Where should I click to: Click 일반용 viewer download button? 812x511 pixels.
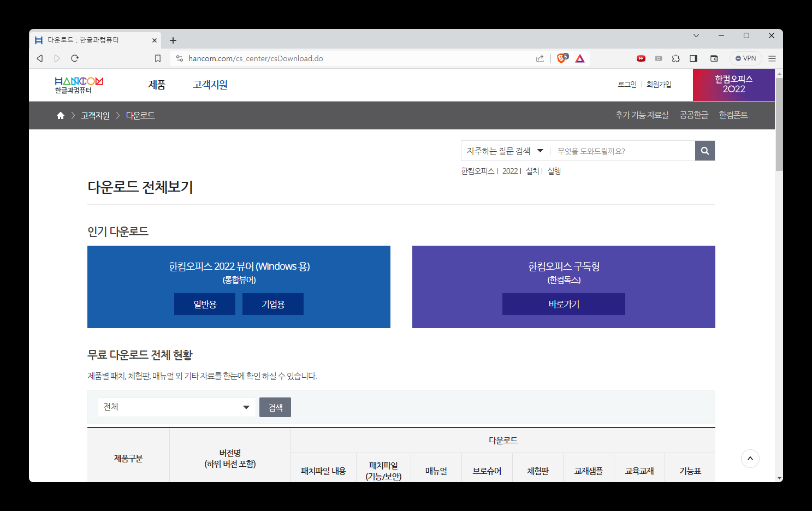[x=205, y=304]
